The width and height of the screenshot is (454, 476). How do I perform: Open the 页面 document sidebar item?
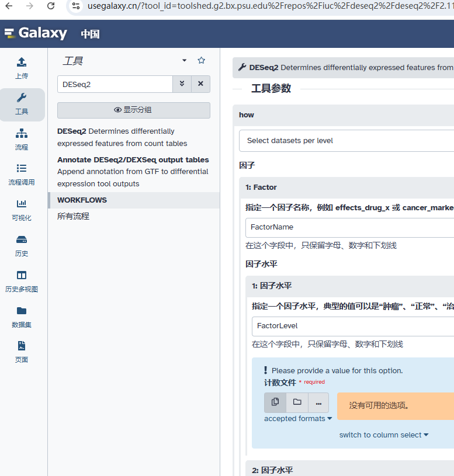[22, 353]
